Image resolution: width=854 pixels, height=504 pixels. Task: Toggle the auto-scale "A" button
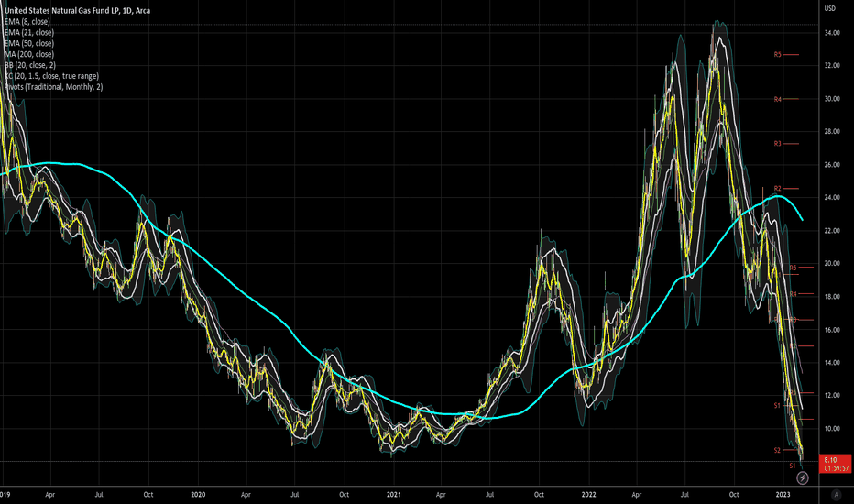point(836,495)
